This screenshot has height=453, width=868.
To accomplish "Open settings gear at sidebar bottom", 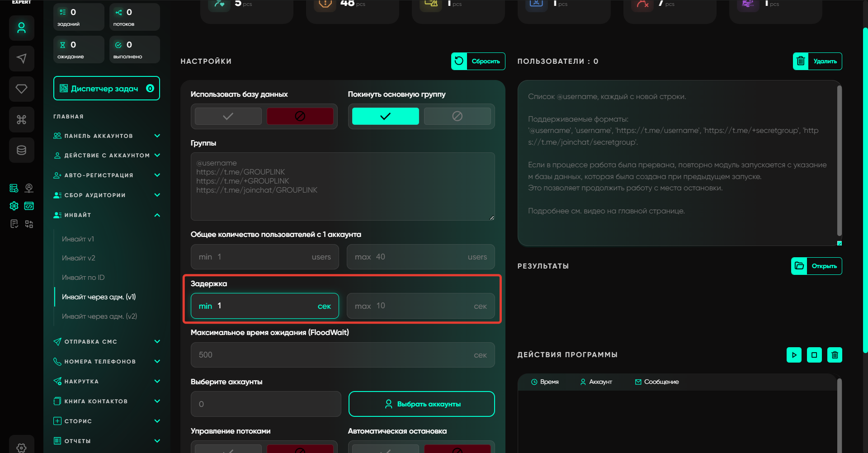I will (x=21, y=447).
